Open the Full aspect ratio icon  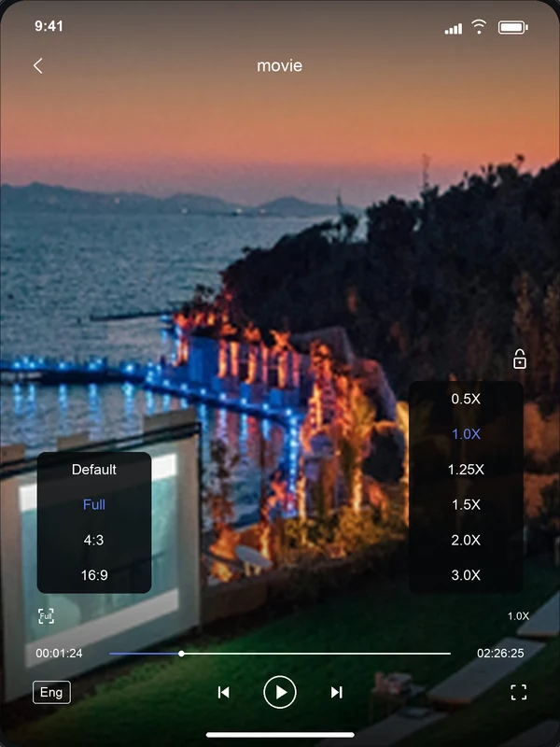[x=46, y=616]
